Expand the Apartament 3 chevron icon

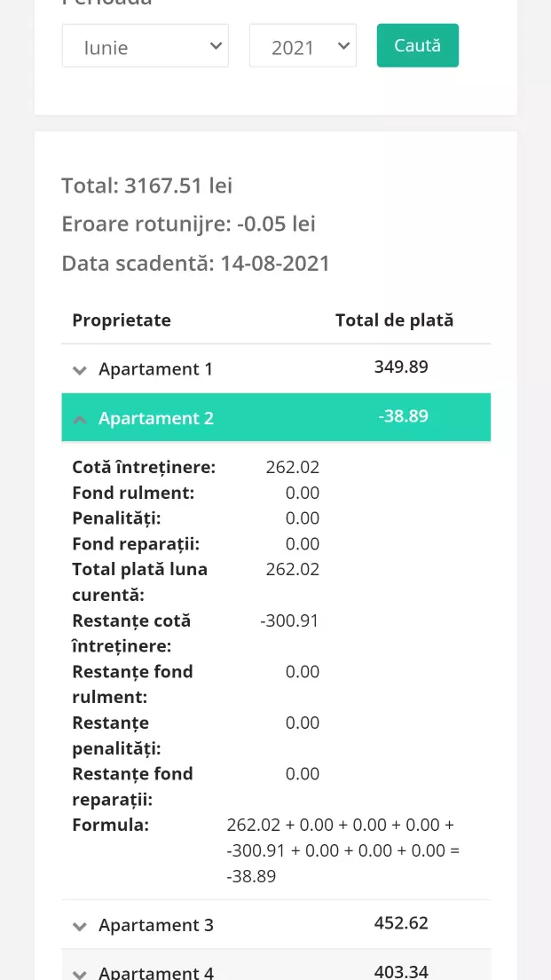pyautogui.click(x=80, y=926)
